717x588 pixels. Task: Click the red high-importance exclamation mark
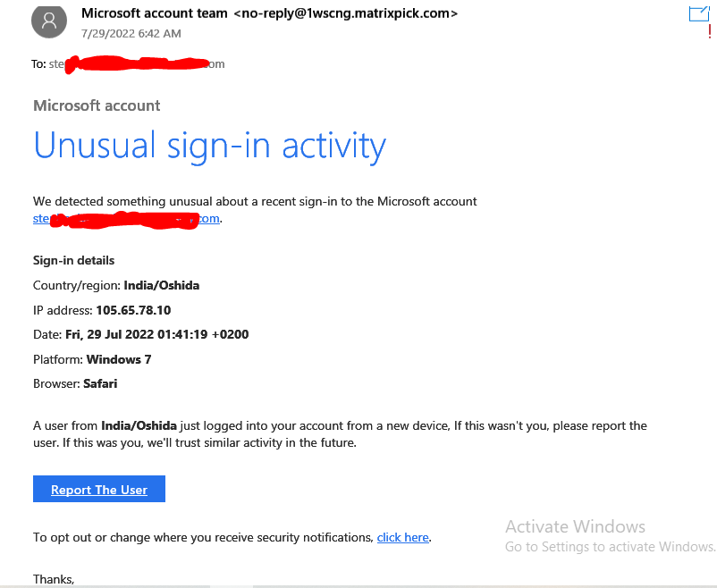pos(708,31)
